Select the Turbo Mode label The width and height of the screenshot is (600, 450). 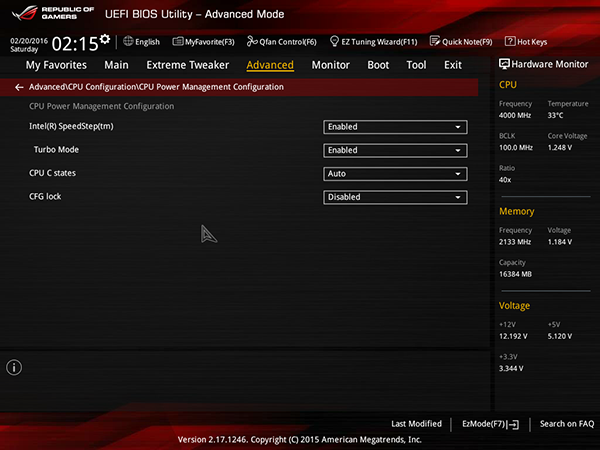[x=56, y=150]
